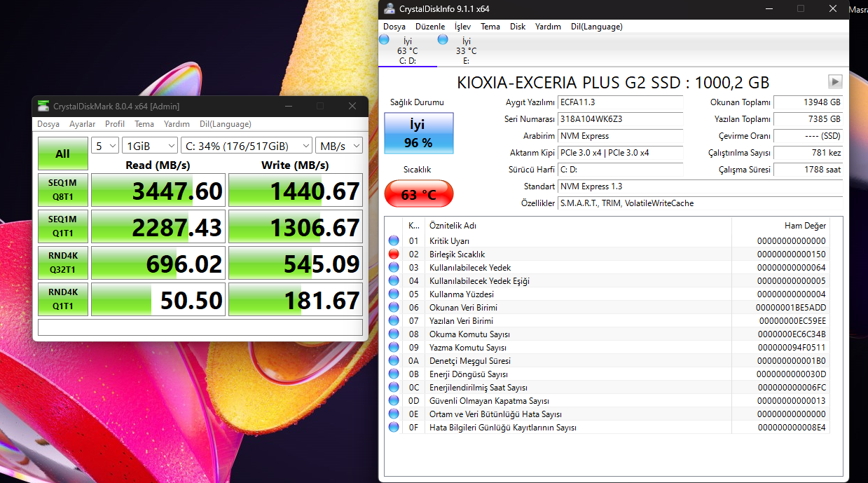Image resolution: width=868 pixels, height=483 pixels.
Task: Open Dosya menu in CrystalDiskInfo
Action: (x=394, y=27)
